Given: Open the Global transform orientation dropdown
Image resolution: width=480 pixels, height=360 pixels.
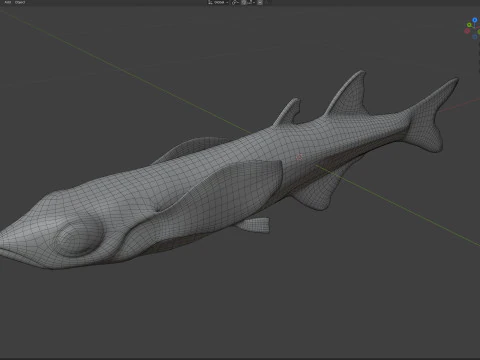Looking at the screenshot, I should click(x=218, y=2).
